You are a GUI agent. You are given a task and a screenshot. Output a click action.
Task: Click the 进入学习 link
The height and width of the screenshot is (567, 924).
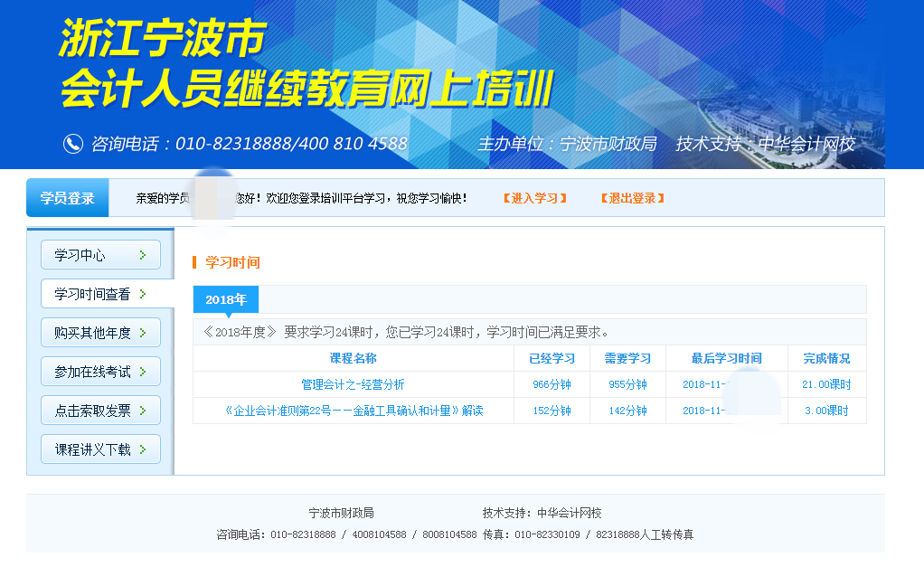(534, 198)
